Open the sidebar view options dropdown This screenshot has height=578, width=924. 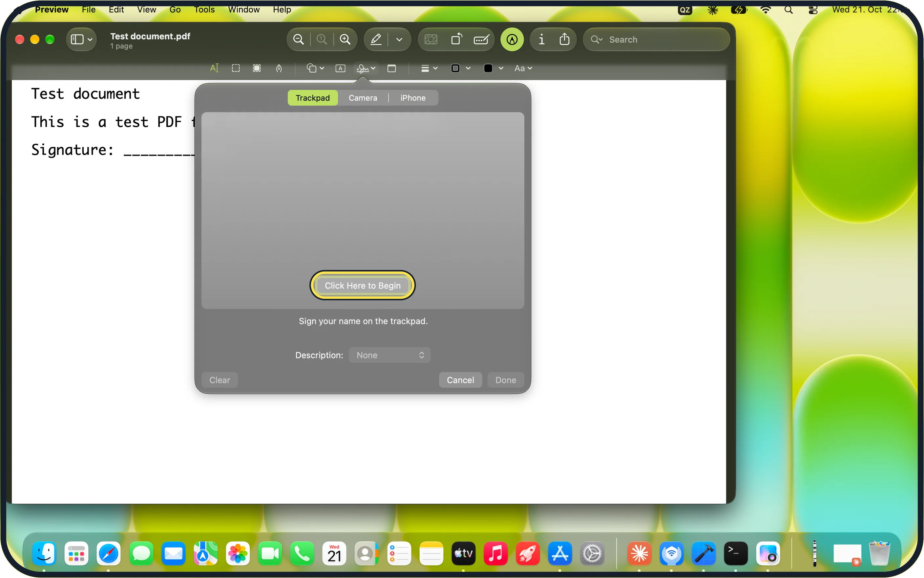point(81,39)
